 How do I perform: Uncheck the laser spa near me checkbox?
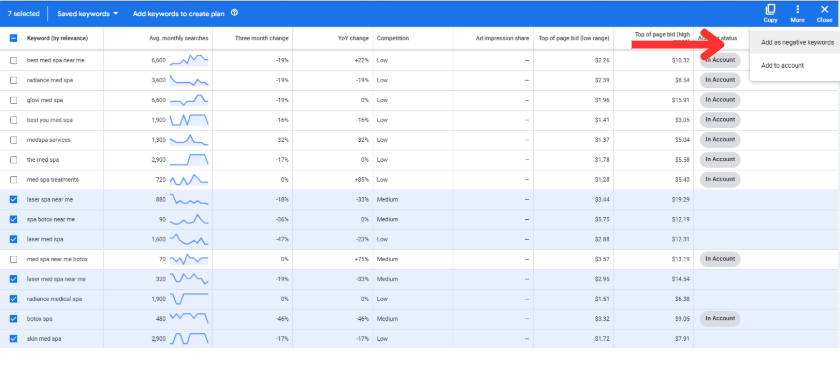click(x=13, y=199)
